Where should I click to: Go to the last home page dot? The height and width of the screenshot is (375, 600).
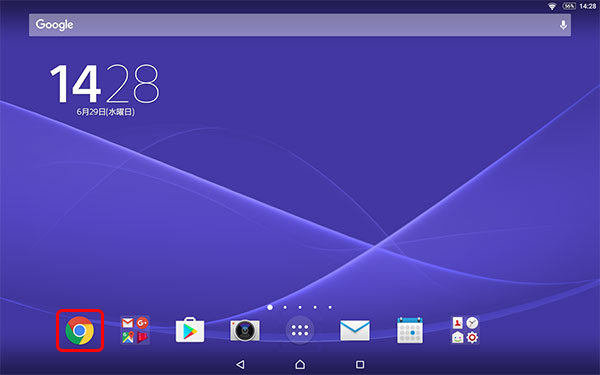(x=330, y=307)
